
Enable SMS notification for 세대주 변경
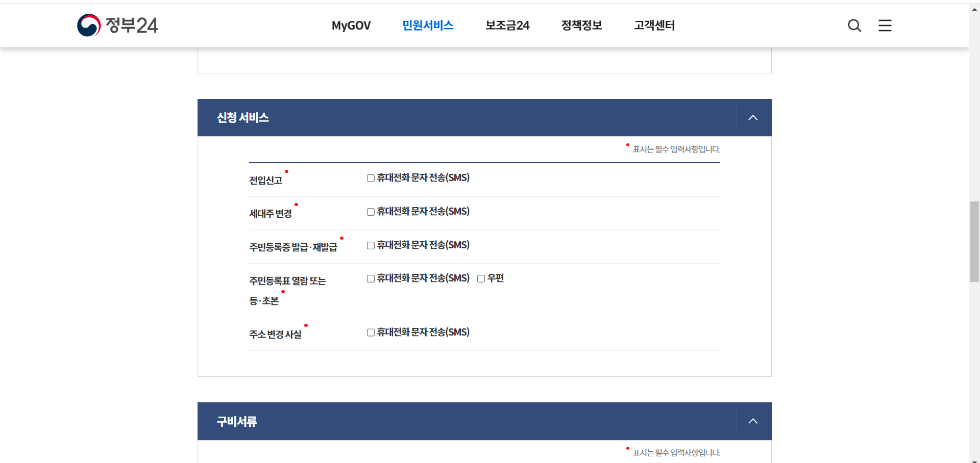[x=371, y=211]
